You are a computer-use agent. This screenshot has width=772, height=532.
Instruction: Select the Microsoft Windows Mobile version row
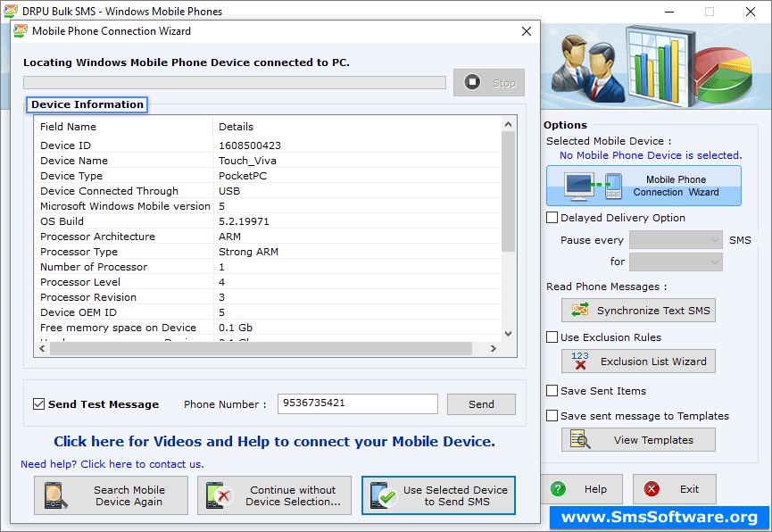[269, 206]
